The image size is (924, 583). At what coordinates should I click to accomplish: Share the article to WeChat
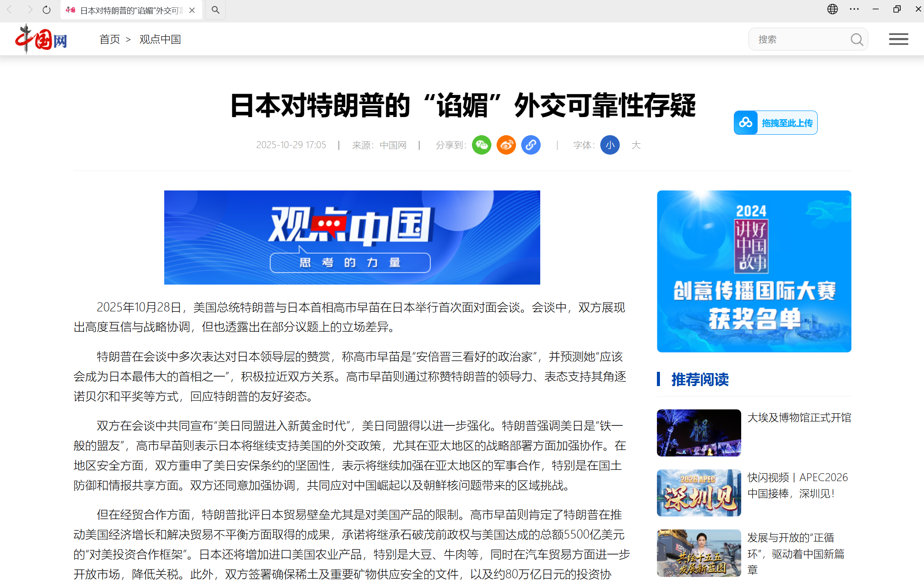(481, 145)
